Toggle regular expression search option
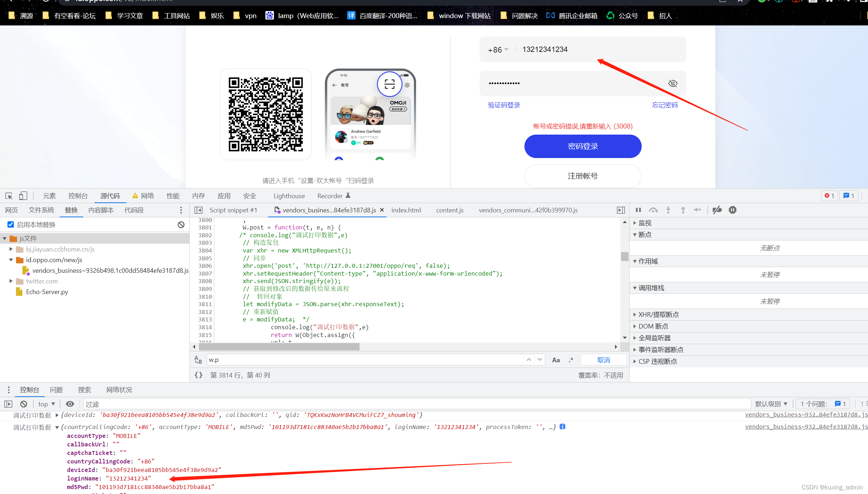The height and width of the screenshot is (494, 868). click(571, 360)
